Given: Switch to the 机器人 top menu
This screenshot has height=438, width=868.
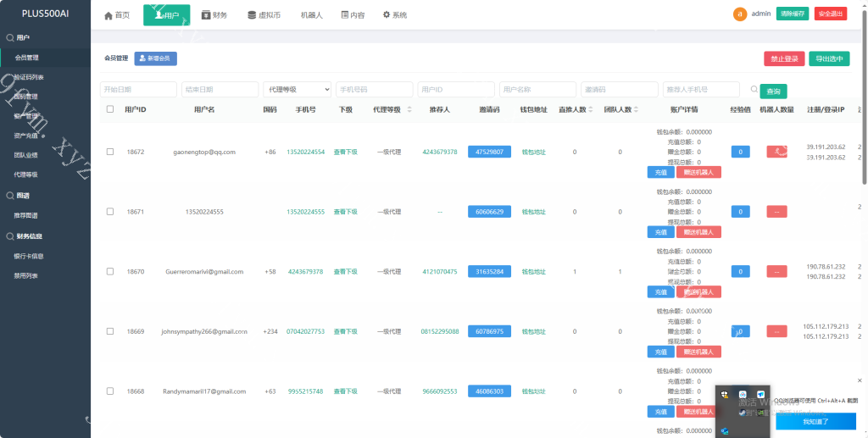Looking at the screenshot, I should coord(311,15).
